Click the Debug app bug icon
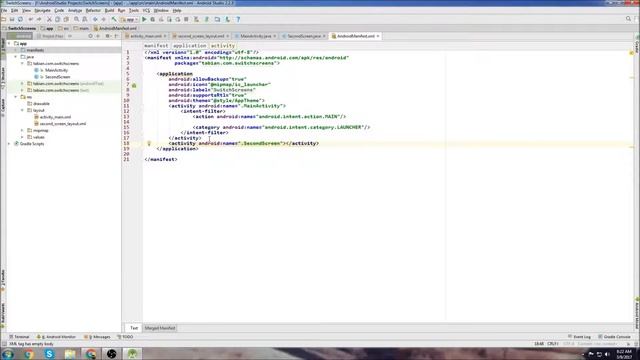Screen dimensions: 640x360 point(153,19)
